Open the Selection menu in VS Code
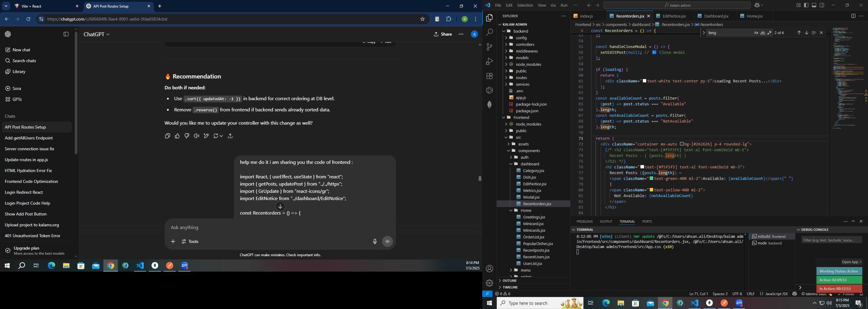The height and width of the screenshot is (309, 868). click(525, 5)
